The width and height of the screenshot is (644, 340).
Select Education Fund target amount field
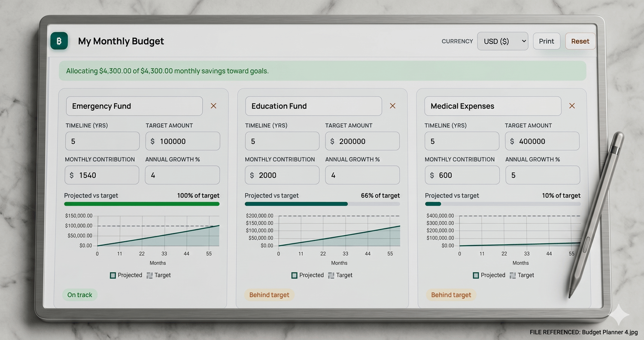point(362,141)
